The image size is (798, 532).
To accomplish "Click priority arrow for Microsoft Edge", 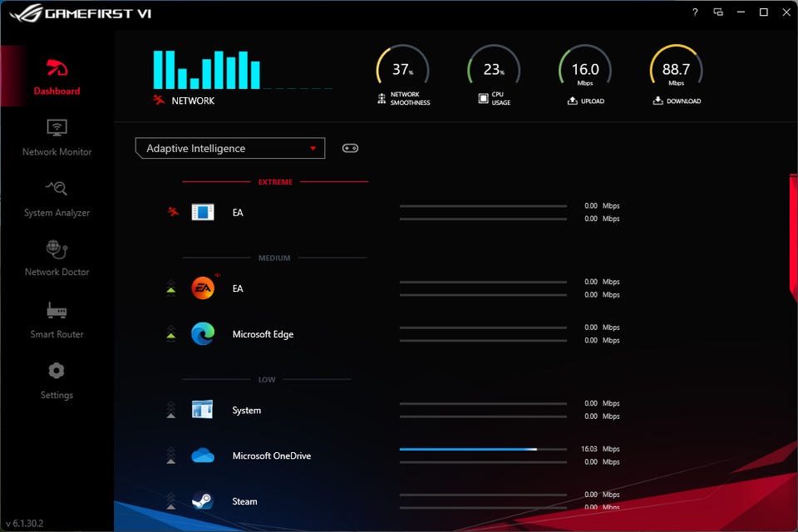I will [171, 333].
